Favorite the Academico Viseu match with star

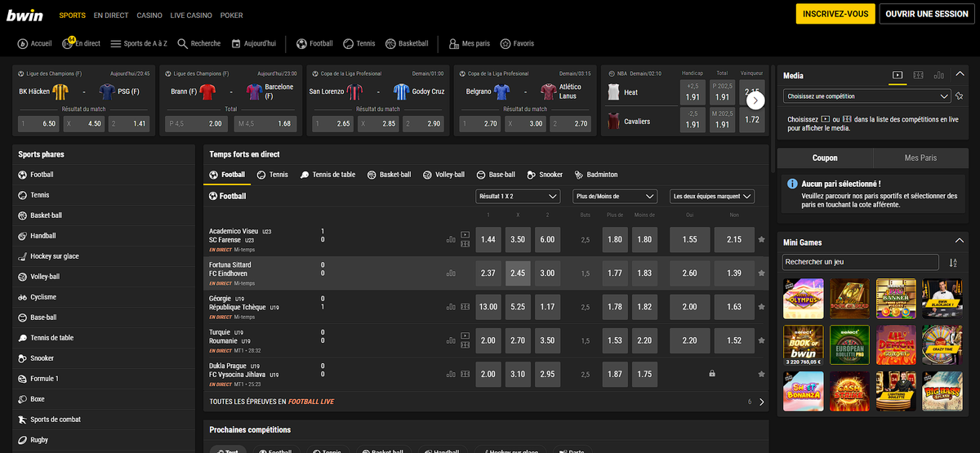[762, 240]
